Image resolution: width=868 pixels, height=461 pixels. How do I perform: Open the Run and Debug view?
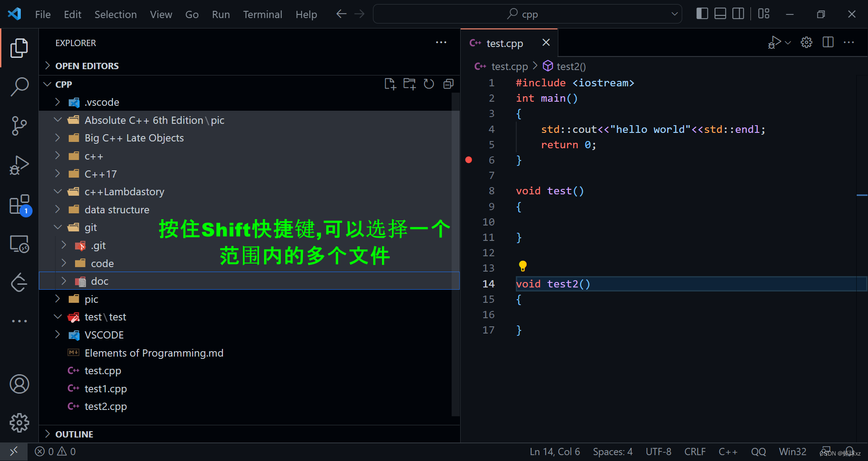click(x=19, y=165)
